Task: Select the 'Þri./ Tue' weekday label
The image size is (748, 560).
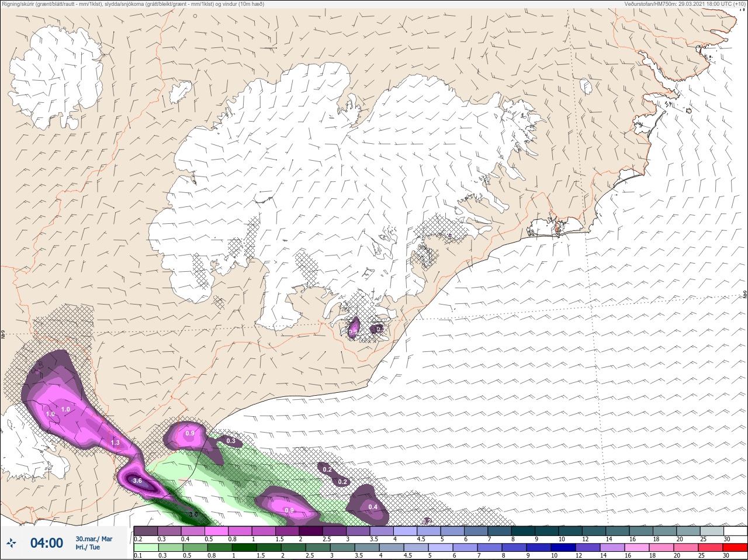Action: coord(88,547)
